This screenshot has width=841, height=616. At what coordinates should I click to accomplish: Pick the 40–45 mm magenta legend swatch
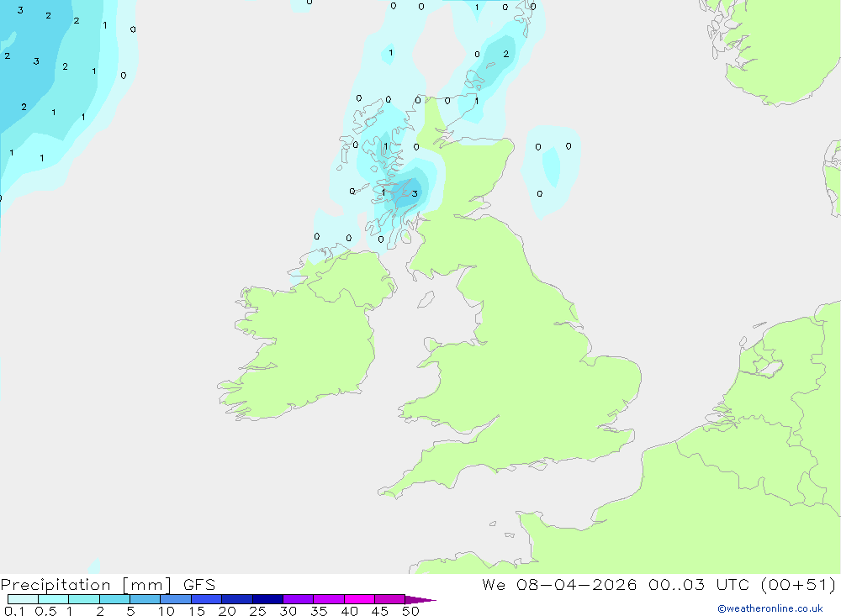(x=359, y=599)
